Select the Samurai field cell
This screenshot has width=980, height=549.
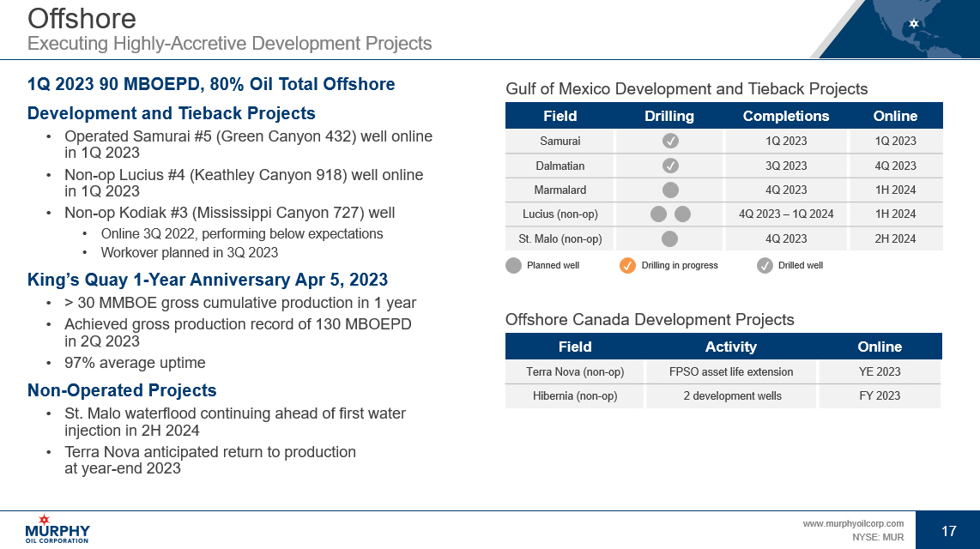coord(560,142)
